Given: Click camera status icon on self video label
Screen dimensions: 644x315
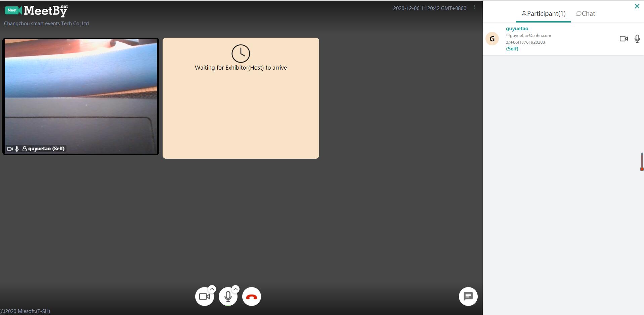Looking at the screenshot, I should coord(10,149).
